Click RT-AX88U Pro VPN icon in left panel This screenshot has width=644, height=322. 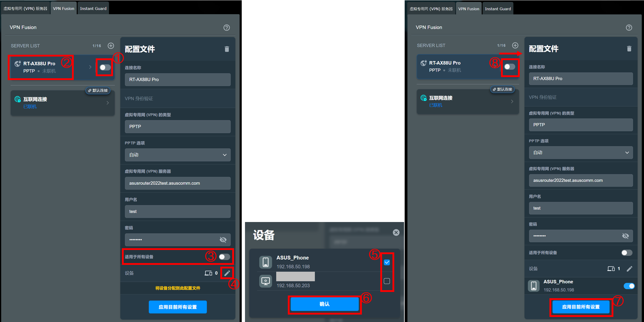click(18, 64)
